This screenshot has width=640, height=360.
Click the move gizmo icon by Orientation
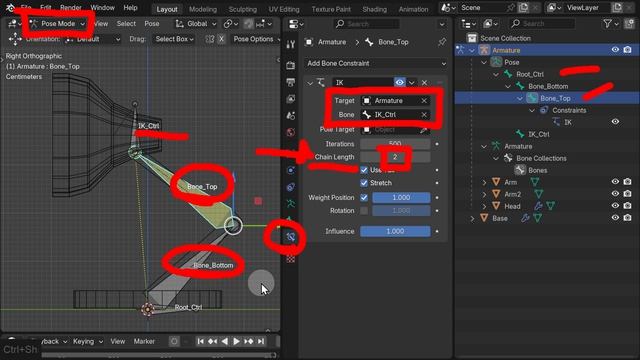pos(15,39)
